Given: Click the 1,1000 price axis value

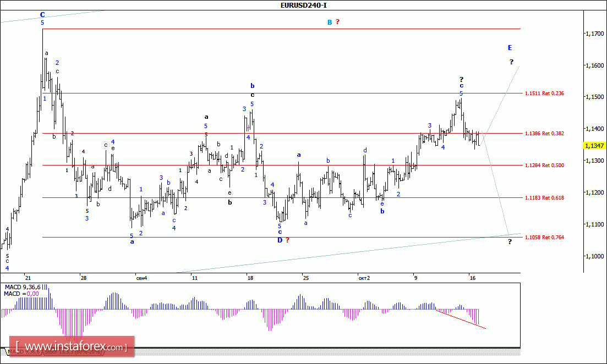Looking at the screenshot, I should coord(595,256).
